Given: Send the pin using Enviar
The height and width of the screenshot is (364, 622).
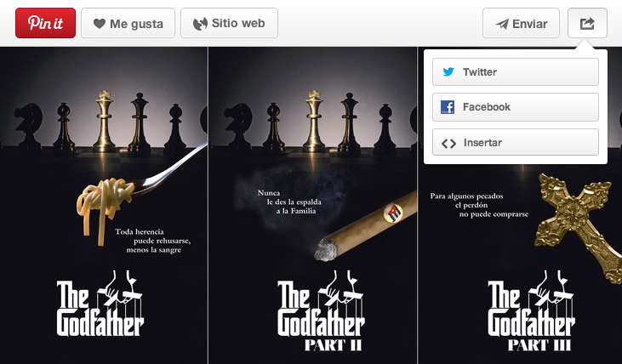Looking at the screenshot, I should pos(521,24).
